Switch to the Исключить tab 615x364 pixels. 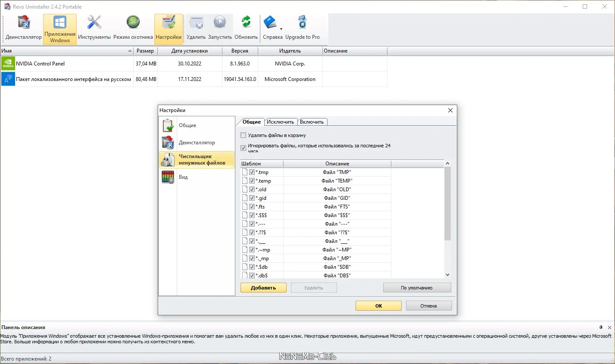tap(280, 122)
